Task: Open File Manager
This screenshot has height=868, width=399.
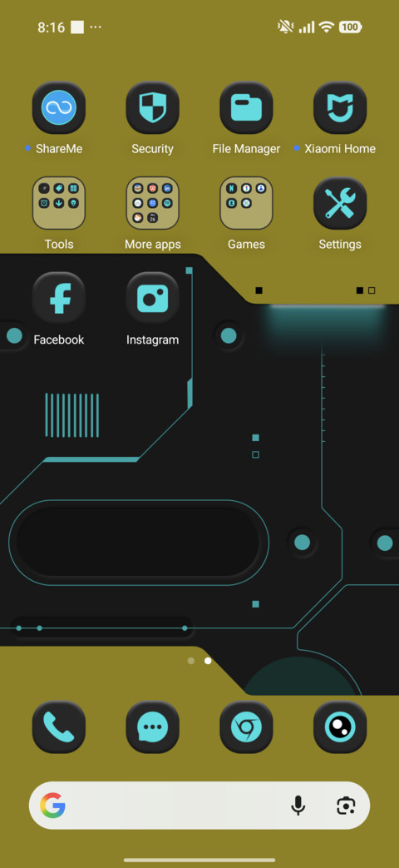Action: click(x=247, y=108)
